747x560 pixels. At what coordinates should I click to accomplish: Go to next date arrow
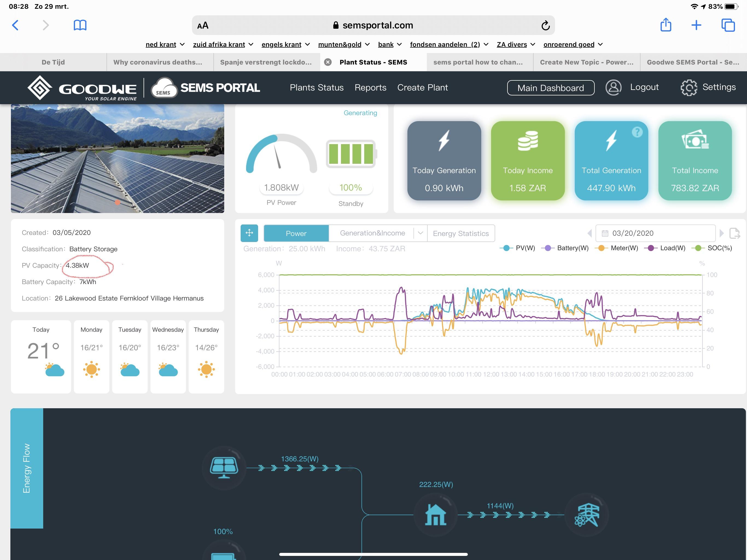click(x=721, y=233)
